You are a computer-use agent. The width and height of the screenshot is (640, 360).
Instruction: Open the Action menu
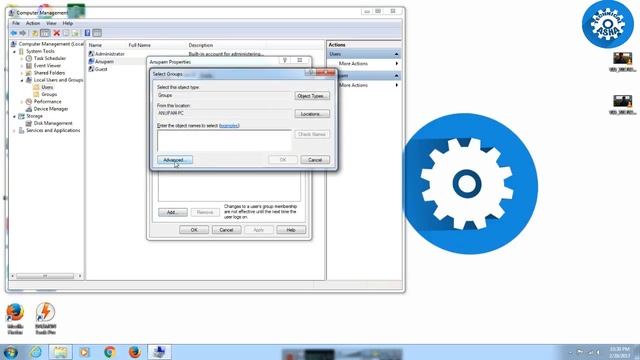(x=33, y=23)
